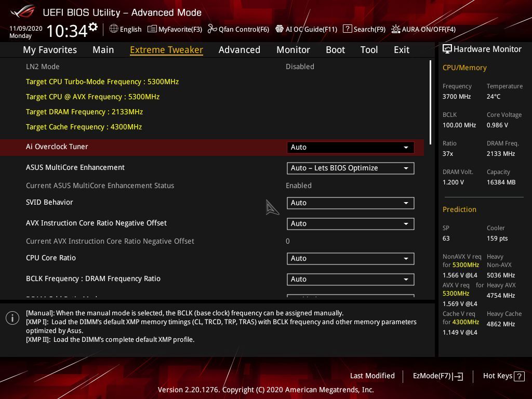
Task: Click Last Modified in the footer
Action: pos(372,376)
